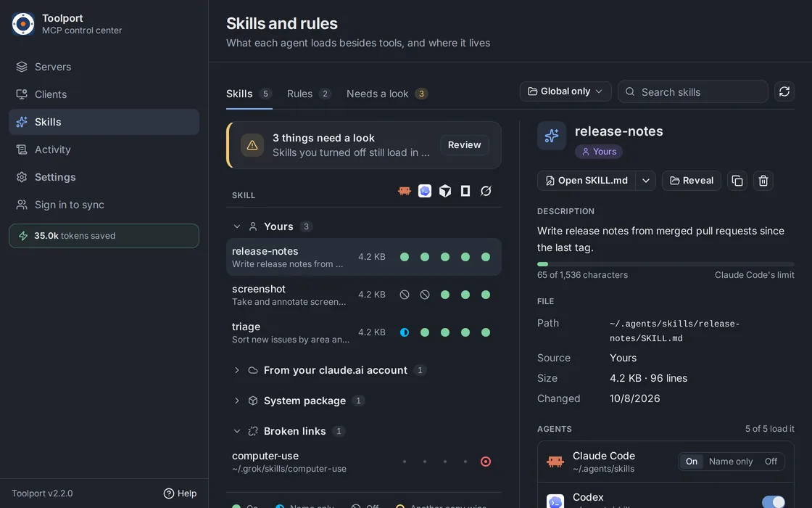812x508 pixels.
Task: Click the red target marker in computer-use row
Action: tap(486, 462)
